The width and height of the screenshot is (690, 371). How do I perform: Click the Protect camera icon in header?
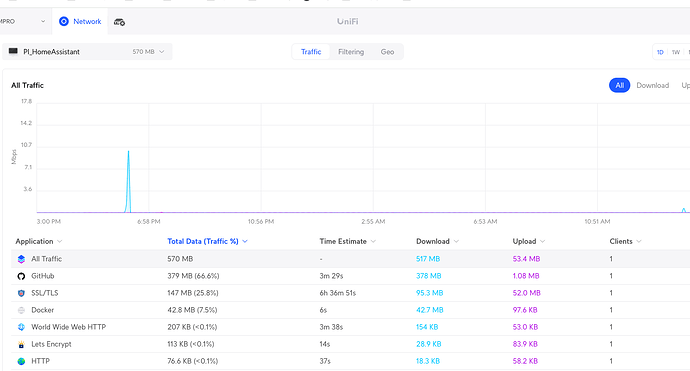119,22
